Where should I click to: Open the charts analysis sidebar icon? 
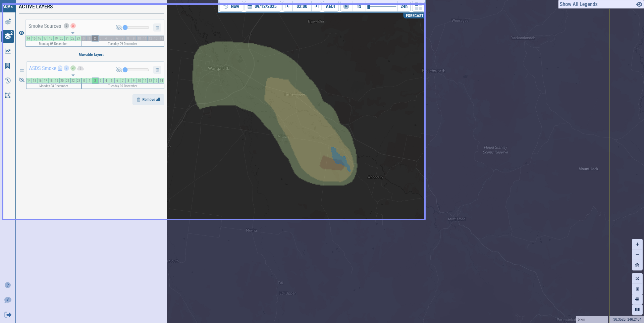click(8, 51)
